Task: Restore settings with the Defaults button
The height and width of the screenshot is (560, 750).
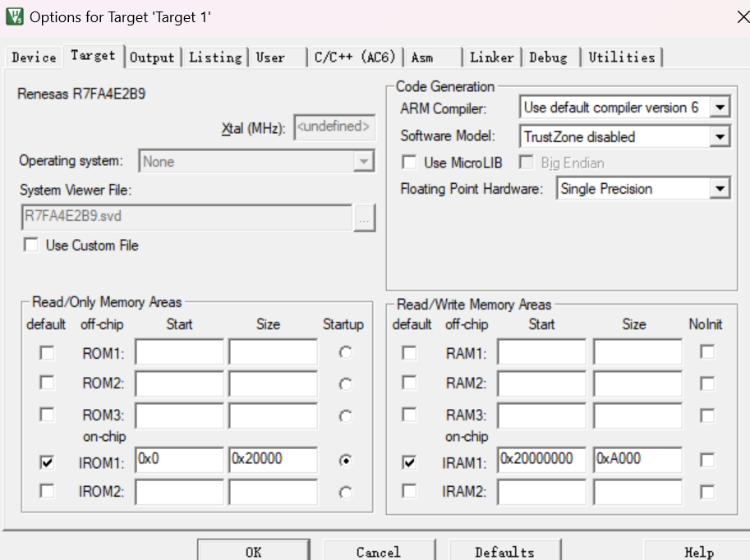Action: [x=504, y=550]
